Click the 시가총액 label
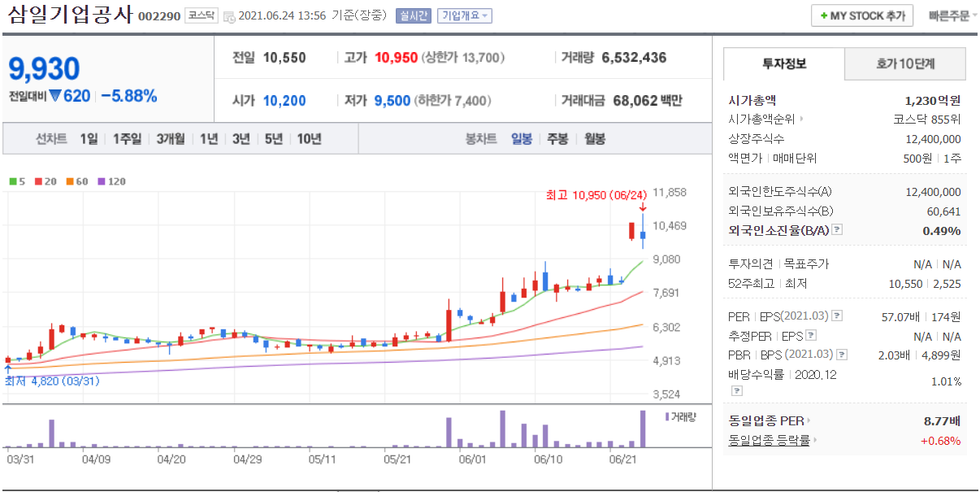Image resolution: width=980 pixels, height=492 pixels. (752, 101)
